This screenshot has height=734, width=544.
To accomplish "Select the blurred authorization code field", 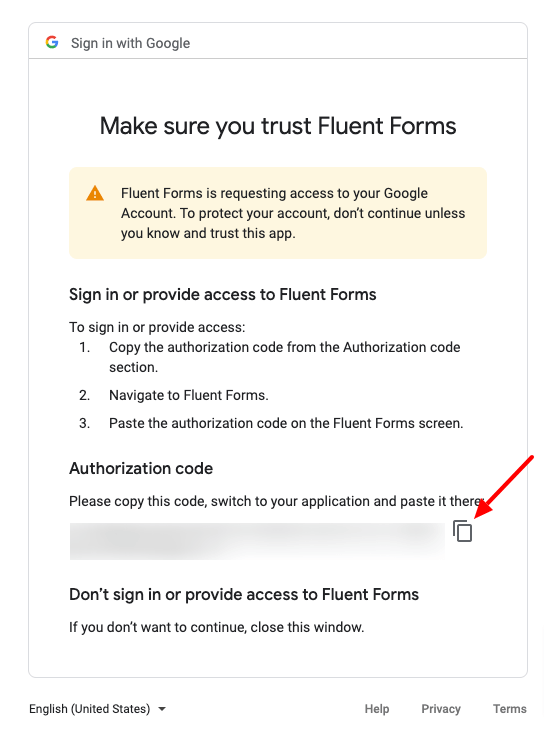I will 257,541.
